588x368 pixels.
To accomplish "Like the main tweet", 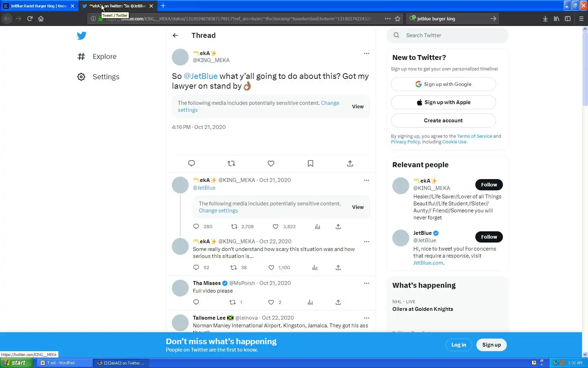I will coord(271,163).
